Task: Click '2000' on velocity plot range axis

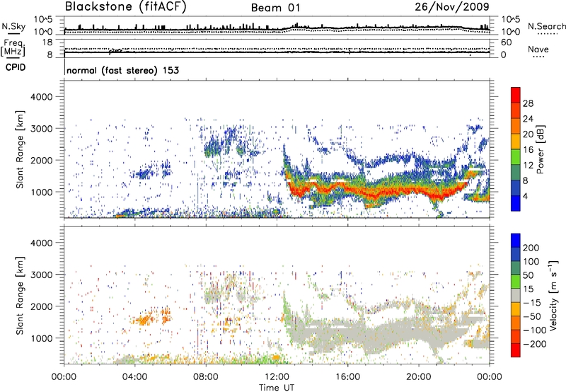Action: tap(41, 306)
